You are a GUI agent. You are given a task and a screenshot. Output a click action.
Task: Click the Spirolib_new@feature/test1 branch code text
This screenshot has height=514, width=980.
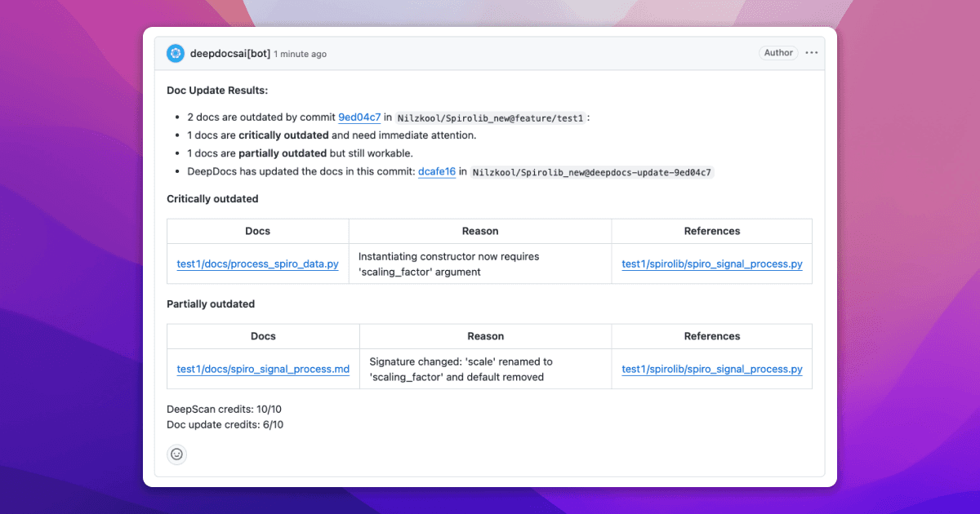490,118
